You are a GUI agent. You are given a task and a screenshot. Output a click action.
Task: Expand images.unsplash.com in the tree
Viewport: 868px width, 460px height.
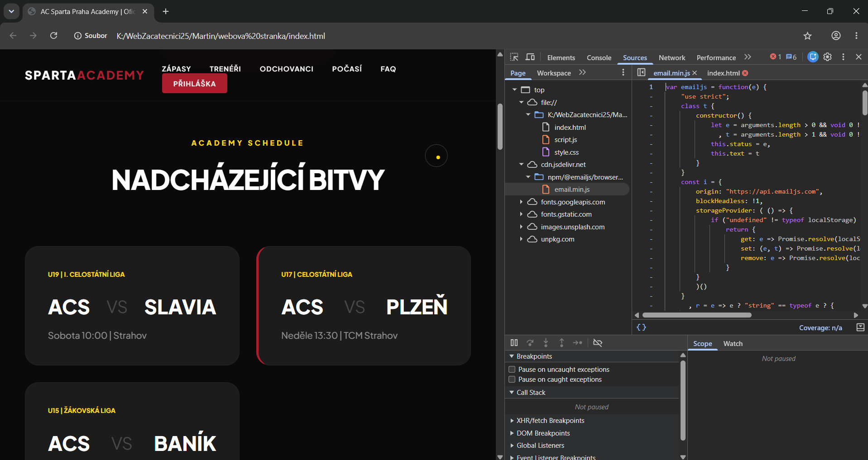pyautogui.click(x=521, y=227)
